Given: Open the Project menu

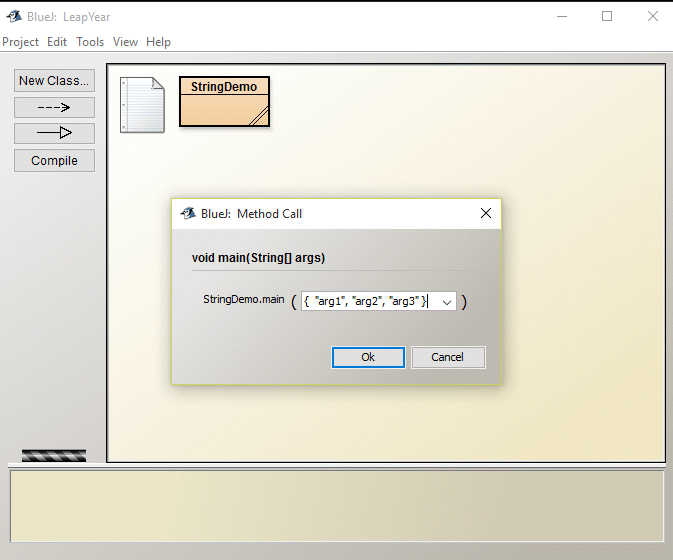Looking at the screenshot, I should (20, 42).
